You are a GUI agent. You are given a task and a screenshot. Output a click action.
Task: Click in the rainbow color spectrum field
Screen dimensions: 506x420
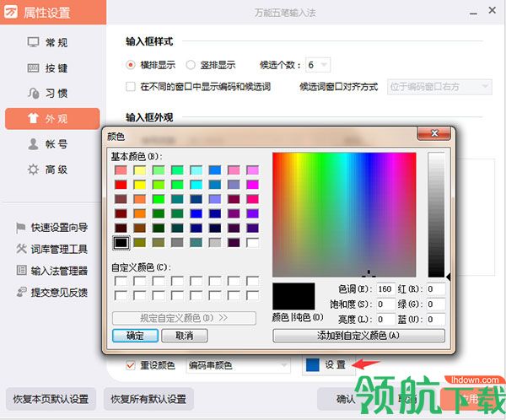pos(344,215)
